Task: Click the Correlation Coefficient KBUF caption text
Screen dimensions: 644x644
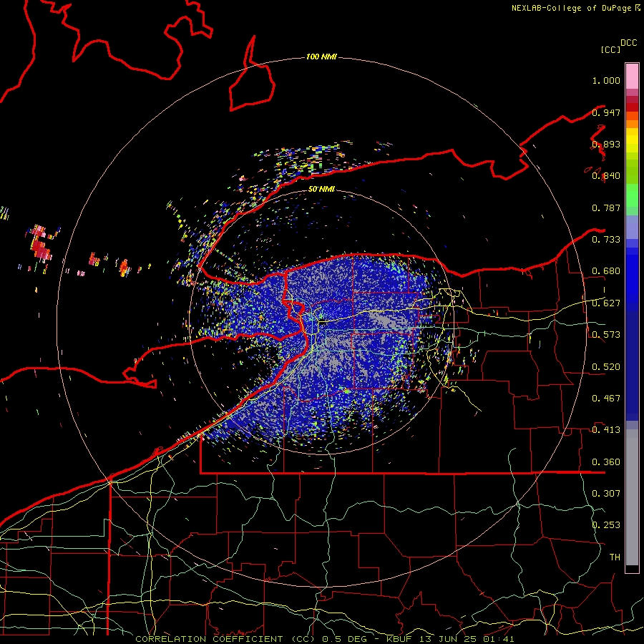Action: click(324, 639)
